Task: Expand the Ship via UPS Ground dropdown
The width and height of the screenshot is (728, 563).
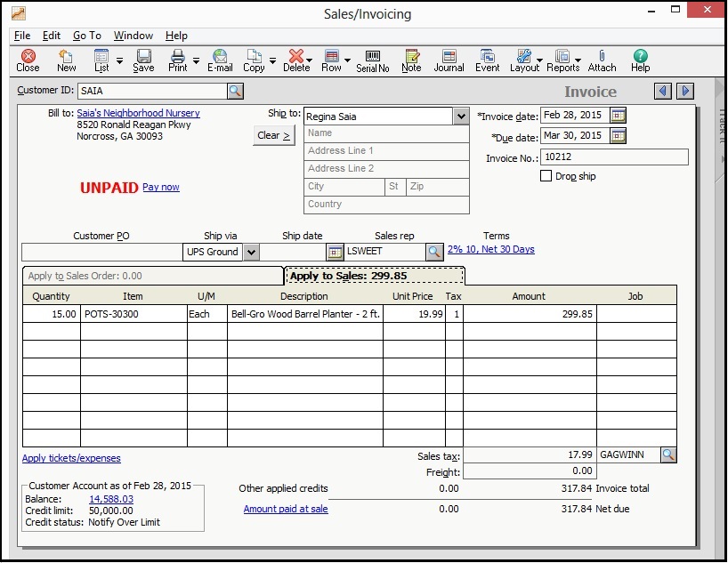Action: tap(251, 252)
